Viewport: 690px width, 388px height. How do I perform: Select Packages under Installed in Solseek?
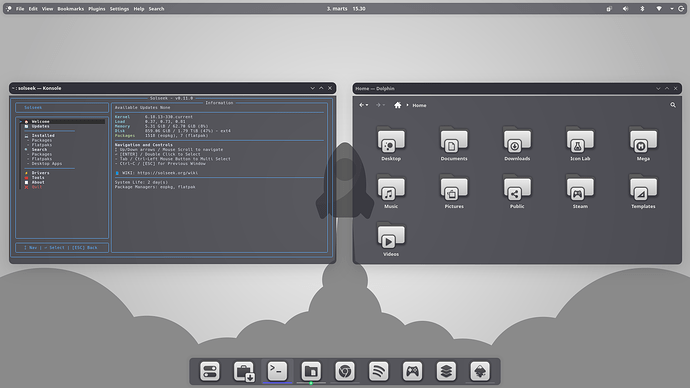[42, 140]
